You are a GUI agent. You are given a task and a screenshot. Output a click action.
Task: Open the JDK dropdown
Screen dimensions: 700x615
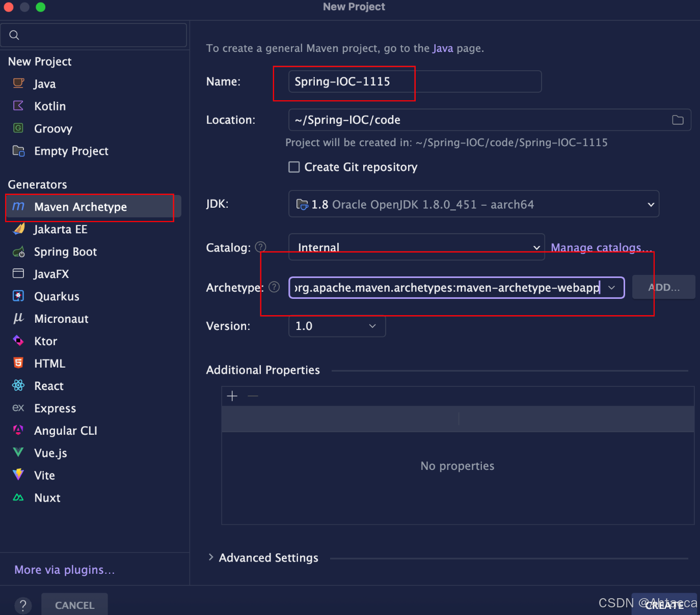(x=474, y=204)
